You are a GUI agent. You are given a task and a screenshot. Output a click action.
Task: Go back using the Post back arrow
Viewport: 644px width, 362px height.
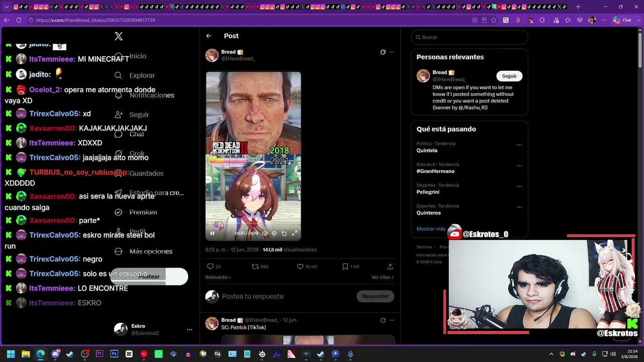(x=209, y=36)
